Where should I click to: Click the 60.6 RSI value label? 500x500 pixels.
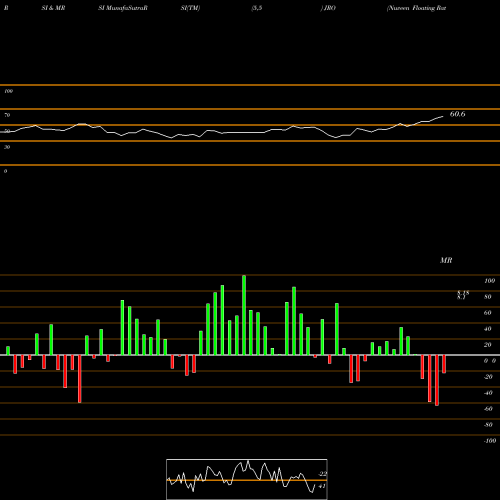coord(457,114)
